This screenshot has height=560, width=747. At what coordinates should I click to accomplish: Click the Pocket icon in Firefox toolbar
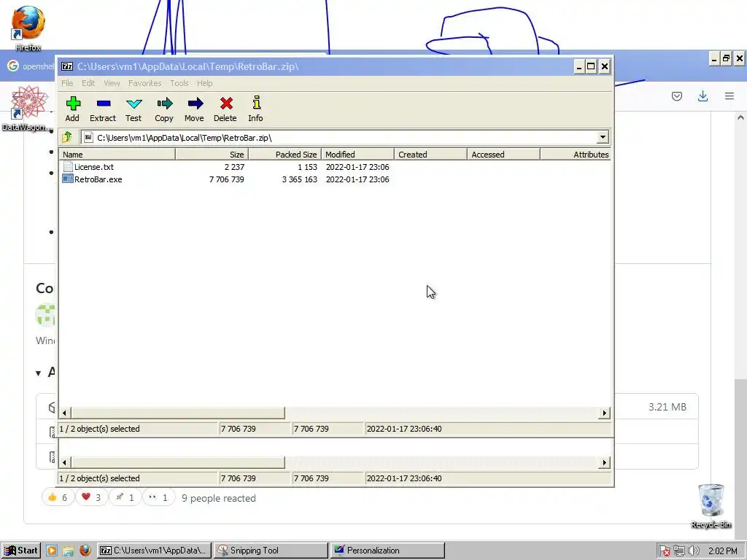[x=677, y=96]
